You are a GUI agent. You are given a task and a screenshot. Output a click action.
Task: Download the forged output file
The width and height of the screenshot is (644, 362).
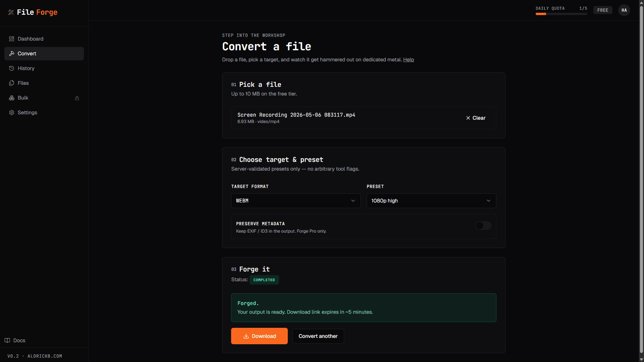259,336
